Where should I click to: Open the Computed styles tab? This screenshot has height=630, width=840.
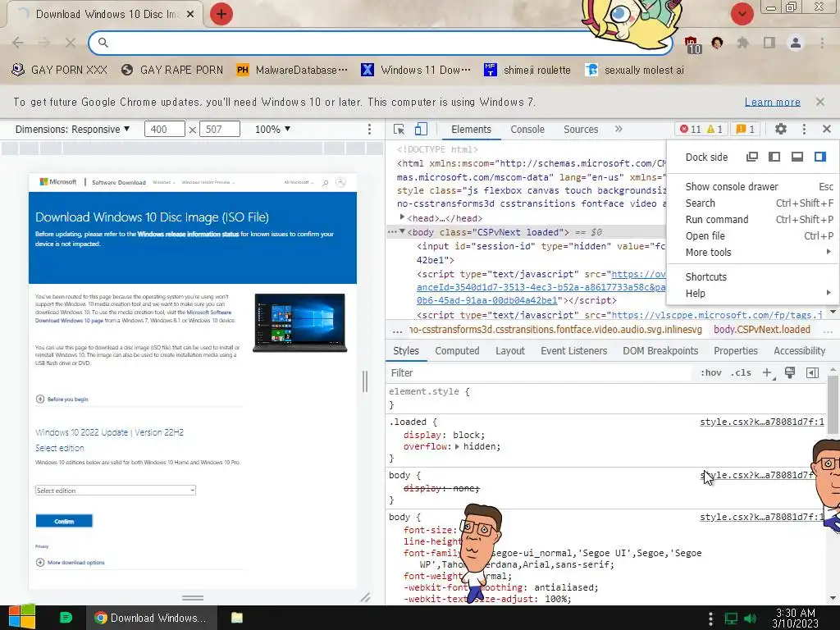click(457, 351)
